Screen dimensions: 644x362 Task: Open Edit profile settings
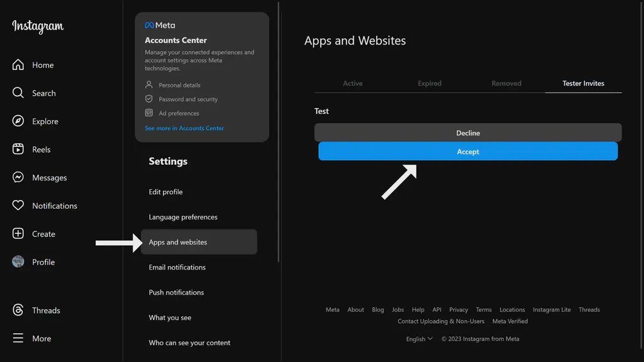(166, 192)
